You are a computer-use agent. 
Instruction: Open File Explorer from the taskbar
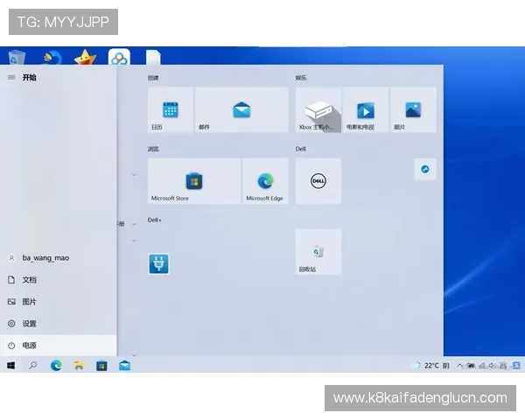[x=79, y=366]
